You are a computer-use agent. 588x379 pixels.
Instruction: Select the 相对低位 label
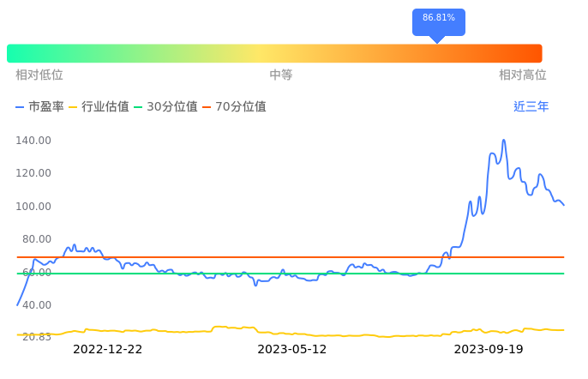(x=39, y=75)
